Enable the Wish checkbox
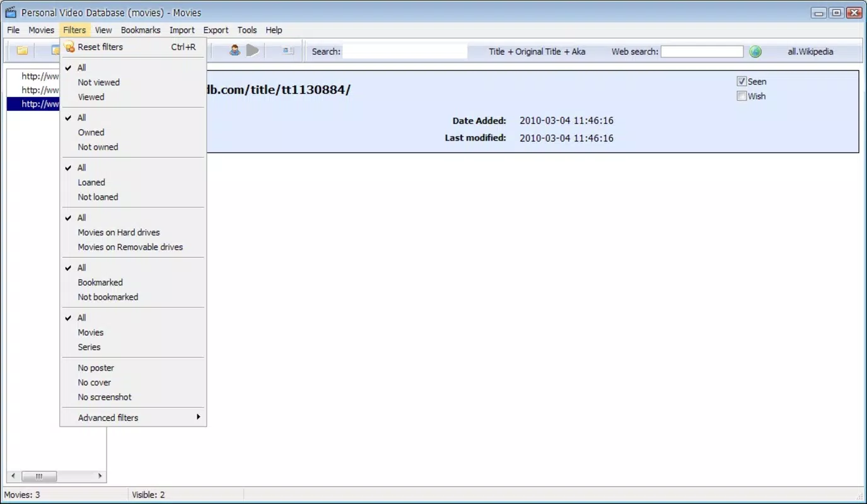 742,96
